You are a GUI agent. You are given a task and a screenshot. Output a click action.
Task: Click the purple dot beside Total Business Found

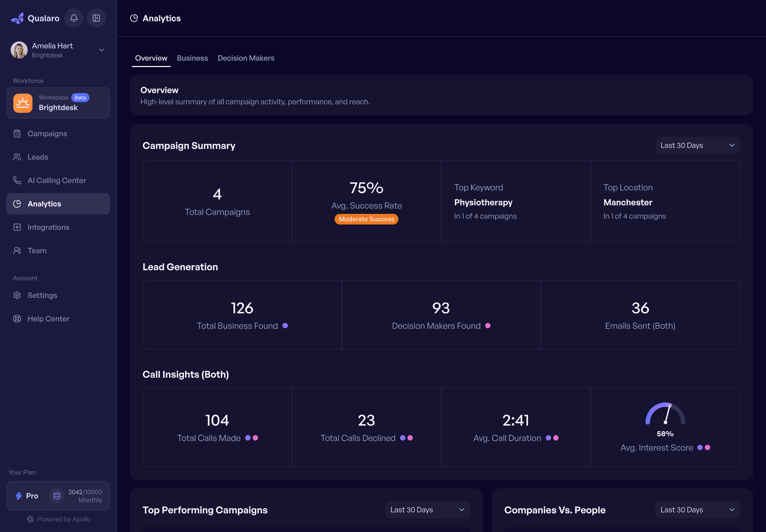pos(285,326)
